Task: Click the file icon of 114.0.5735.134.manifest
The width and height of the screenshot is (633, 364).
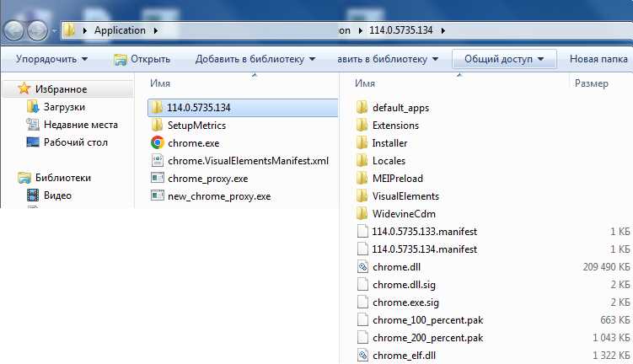Action: 362,249
